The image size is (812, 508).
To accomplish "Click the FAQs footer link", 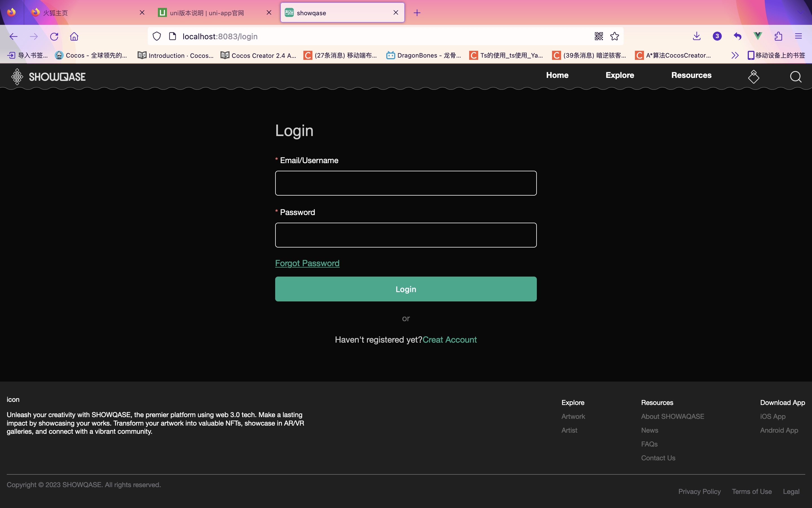I will pos(649,444).
